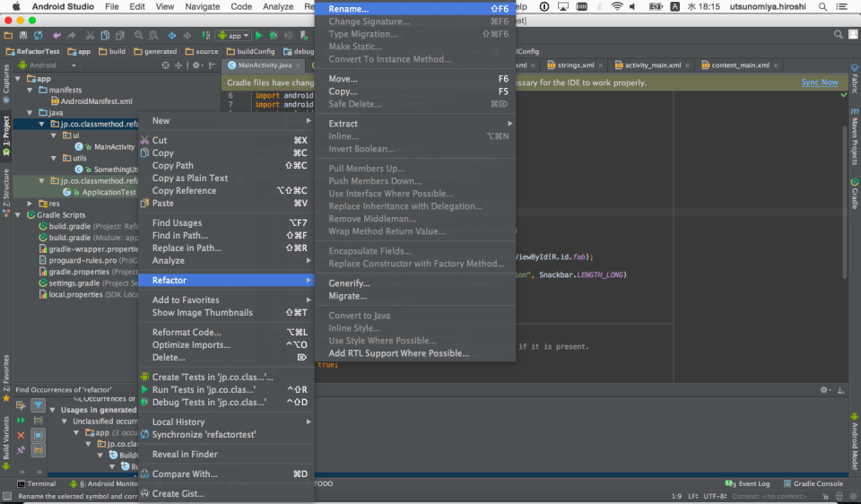The height and width of the screenshot is (504, 861).
Task: Open the 6: Android Monitor tool window
Action: point(103,483)
